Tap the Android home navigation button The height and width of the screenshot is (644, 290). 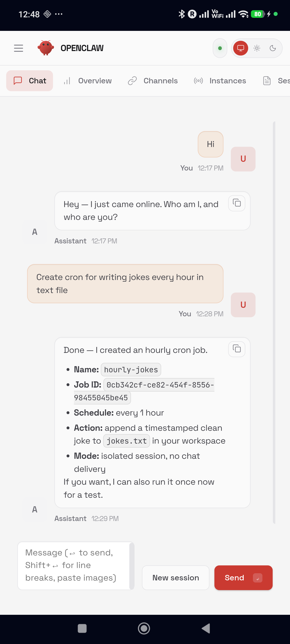click(x=144, y=628)
